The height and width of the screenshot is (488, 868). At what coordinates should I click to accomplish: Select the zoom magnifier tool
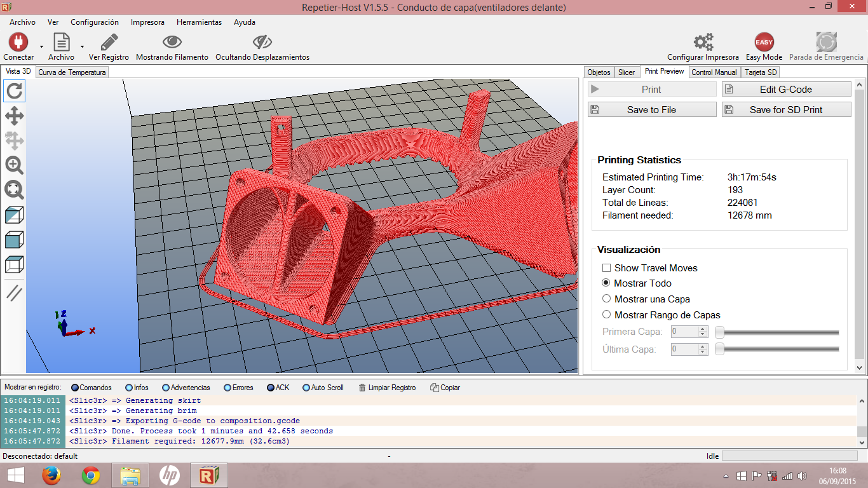point(14,165)
